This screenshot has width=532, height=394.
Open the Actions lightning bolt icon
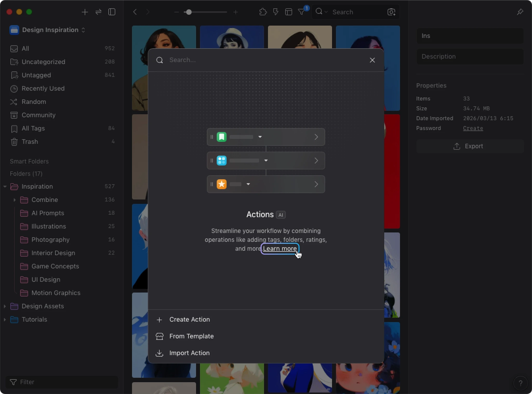[276, 12]
